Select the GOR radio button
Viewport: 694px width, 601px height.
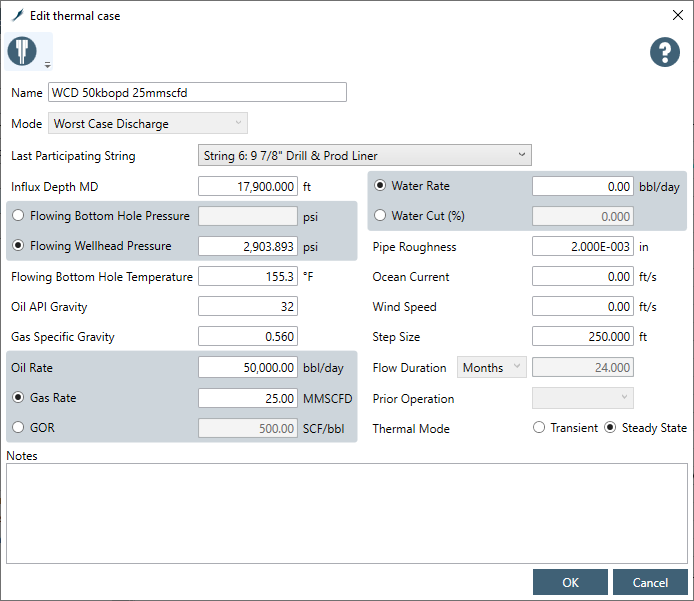(18, 428)
